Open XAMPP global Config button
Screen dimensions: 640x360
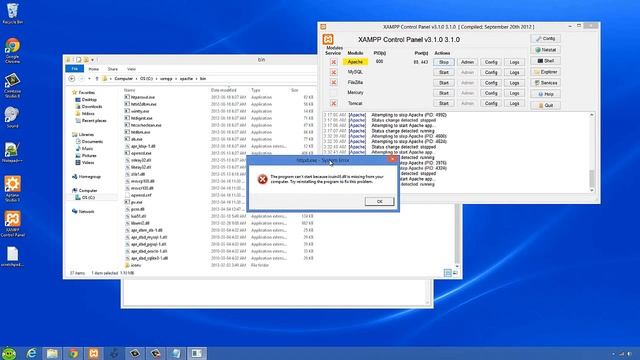[x=546, y=38]
